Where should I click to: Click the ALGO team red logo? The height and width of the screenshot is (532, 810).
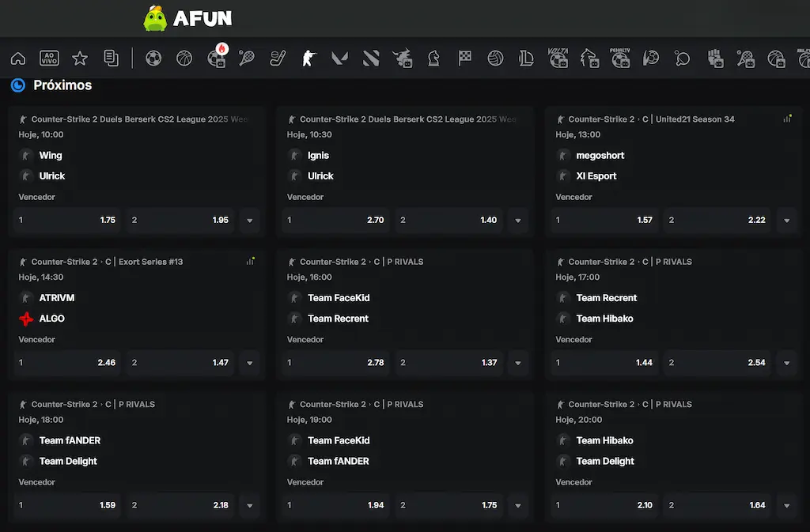(26, 319)
